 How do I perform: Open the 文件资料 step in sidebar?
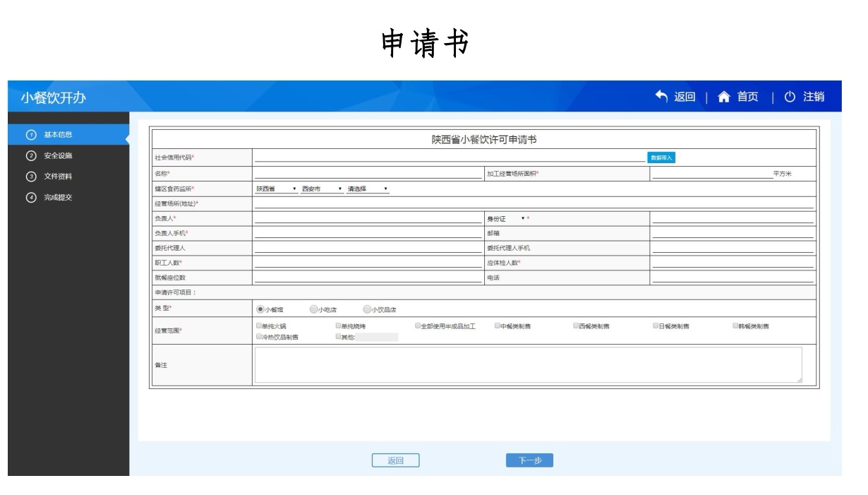(x=68, y=176)
